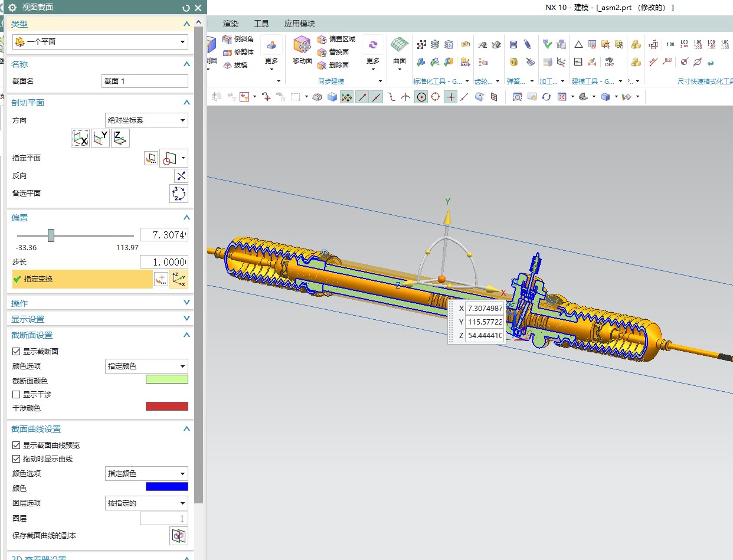The height and width of the screenshot is (560, 733).
Task: Click the 截断面颜色 green color swatch
Action: coord(166,379)
